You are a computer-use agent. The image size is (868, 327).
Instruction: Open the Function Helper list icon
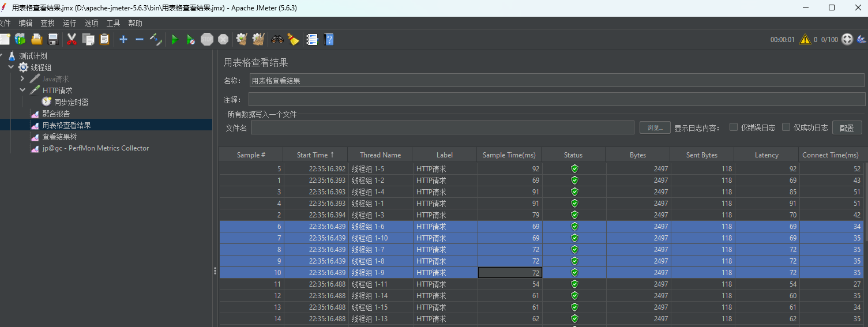coord(313,39)
